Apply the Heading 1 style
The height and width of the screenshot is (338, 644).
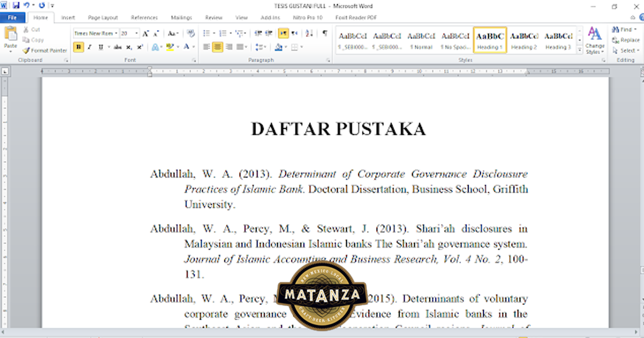[490, 40]
